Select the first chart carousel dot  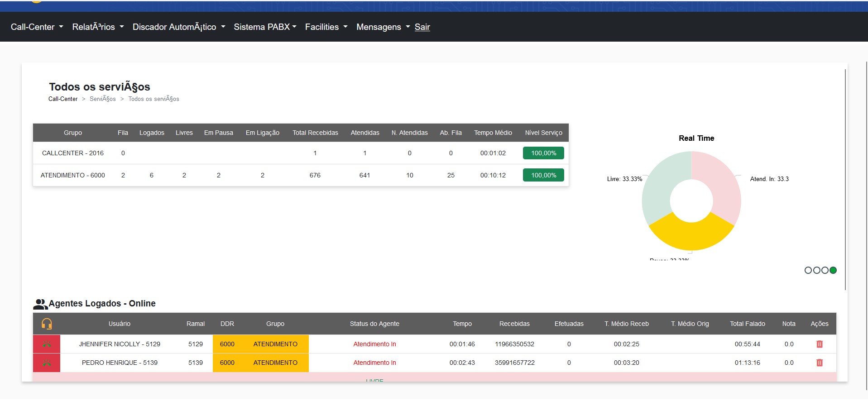coord(808,270)
